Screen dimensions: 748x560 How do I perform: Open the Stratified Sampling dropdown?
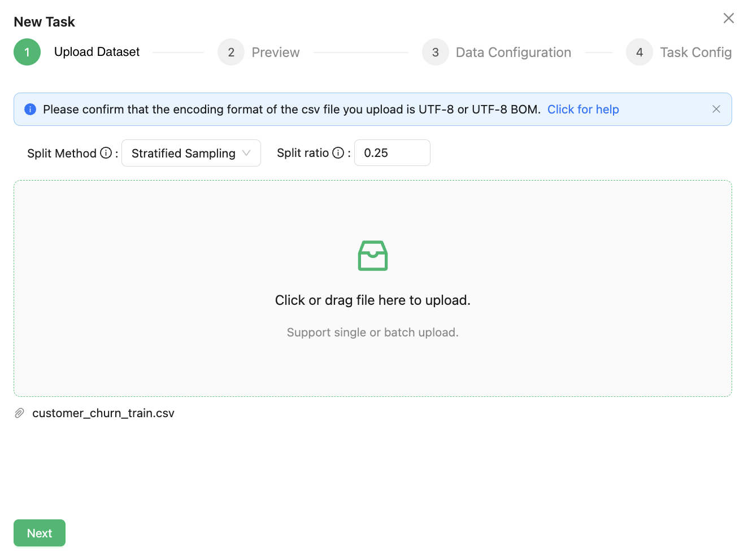coord(183,153)
